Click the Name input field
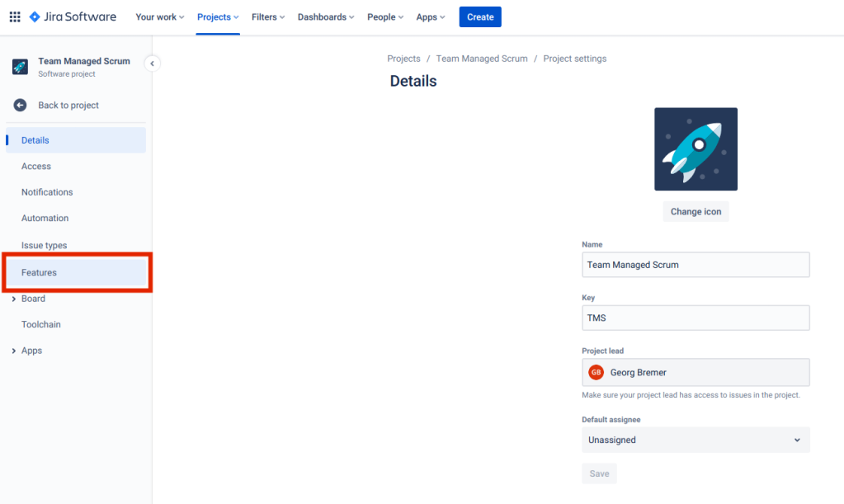Image resolution: width=844 pixels, height=504 pixels. click(x=695, y=265)
